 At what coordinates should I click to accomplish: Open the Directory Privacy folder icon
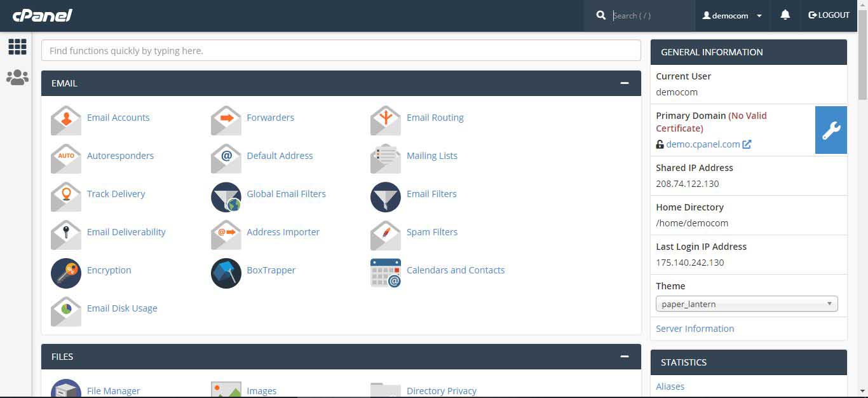pyautogui.click(x=386, y=389)
